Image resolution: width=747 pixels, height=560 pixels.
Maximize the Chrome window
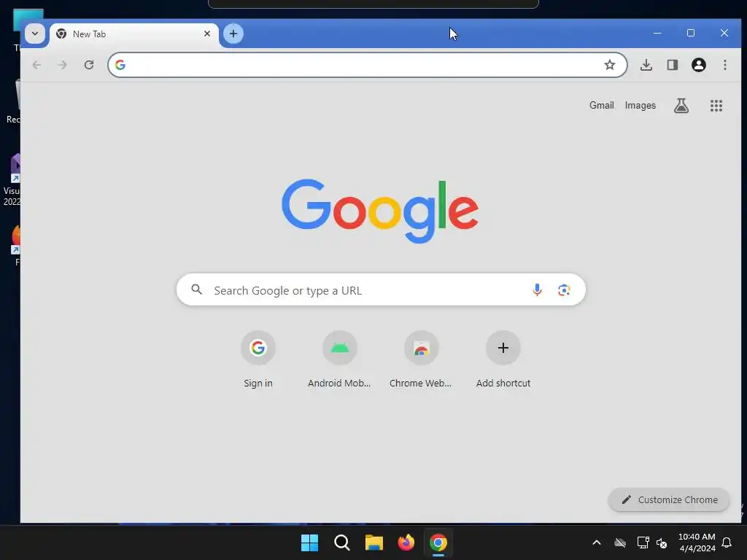coord(690,33)
